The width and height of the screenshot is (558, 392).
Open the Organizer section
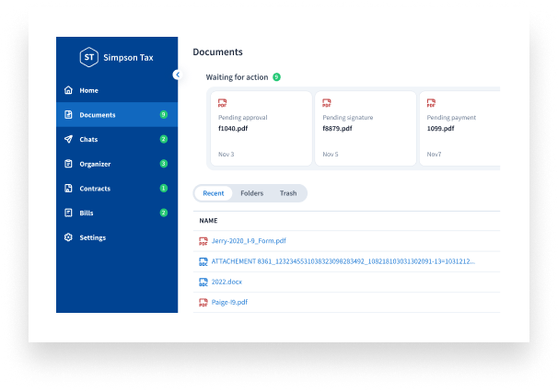pyautogui.click(x=117, y=164)
